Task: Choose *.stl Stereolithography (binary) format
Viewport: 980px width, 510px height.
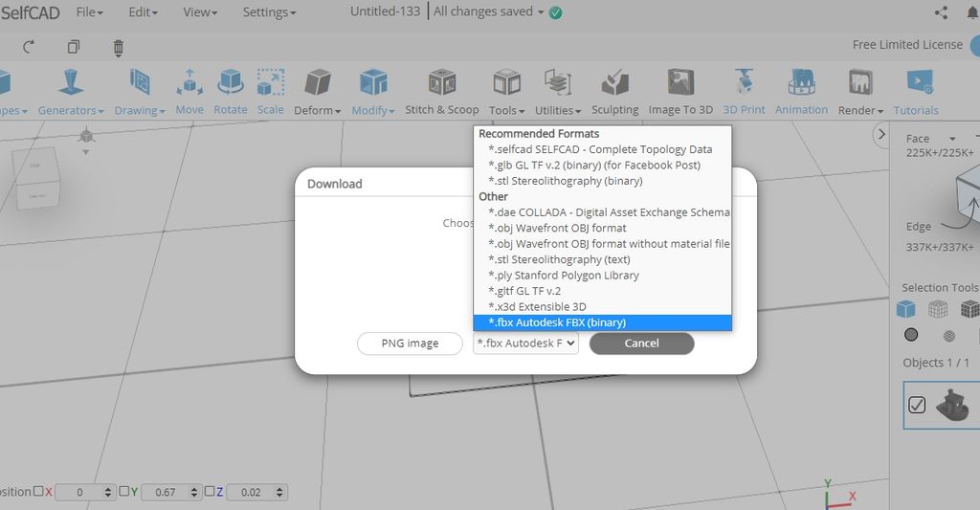Action: click(x=603, y=181)
